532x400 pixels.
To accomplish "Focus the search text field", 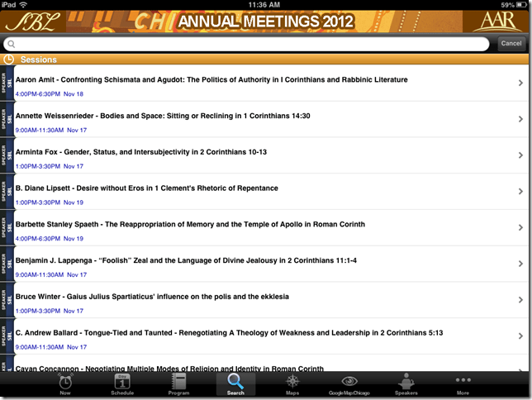I will click(x=248, y=44).
